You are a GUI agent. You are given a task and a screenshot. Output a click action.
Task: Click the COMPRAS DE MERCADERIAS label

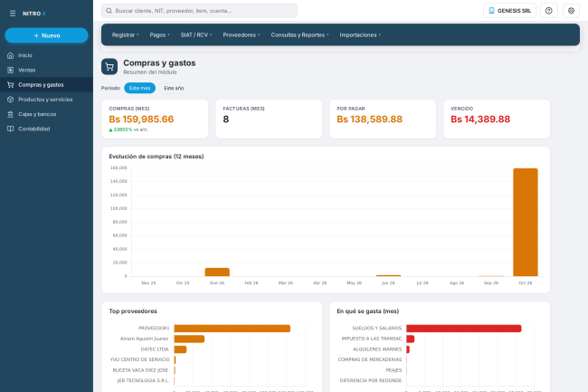tap(370, 359)
